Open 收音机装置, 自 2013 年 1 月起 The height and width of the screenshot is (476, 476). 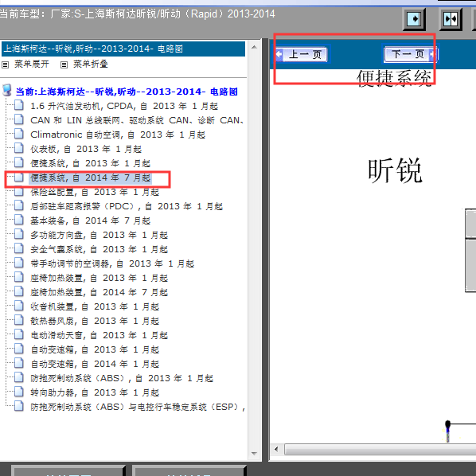point(95,306)
